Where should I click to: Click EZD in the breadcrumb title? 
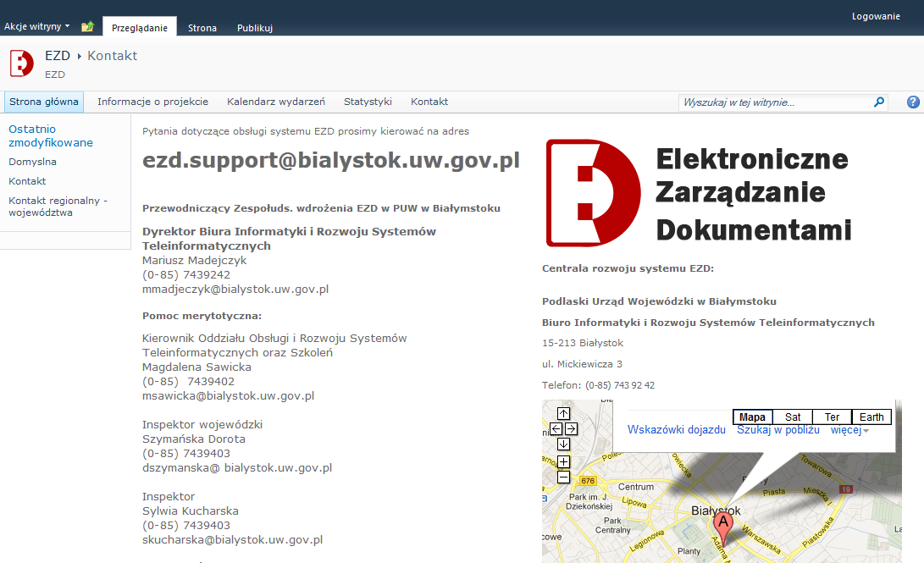coord(57,56)
